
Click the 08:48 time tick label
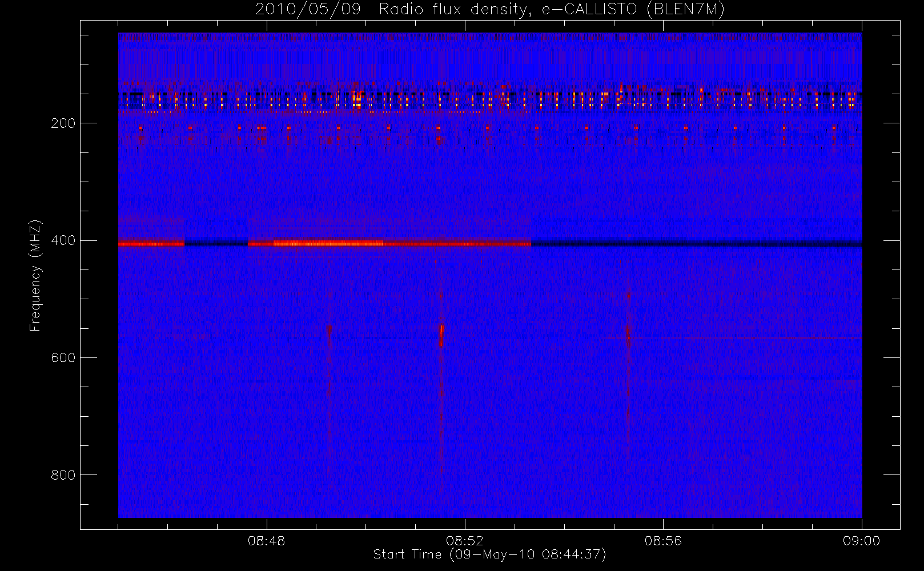(x=266, y=541)
